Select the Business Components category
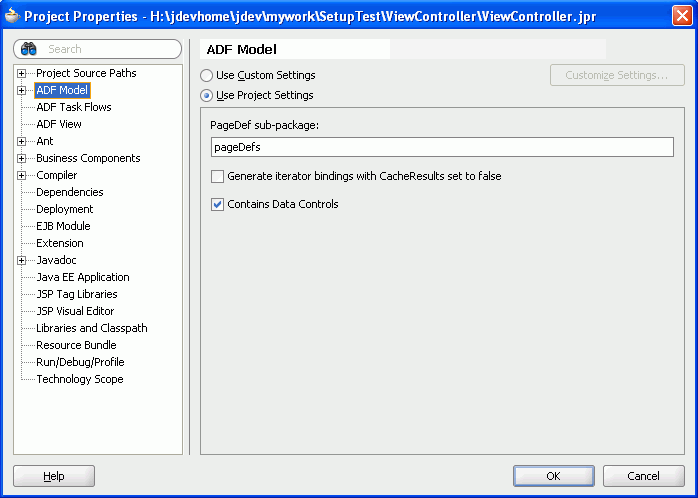Screen dimensions: 698x498 (x=88, y=158)
